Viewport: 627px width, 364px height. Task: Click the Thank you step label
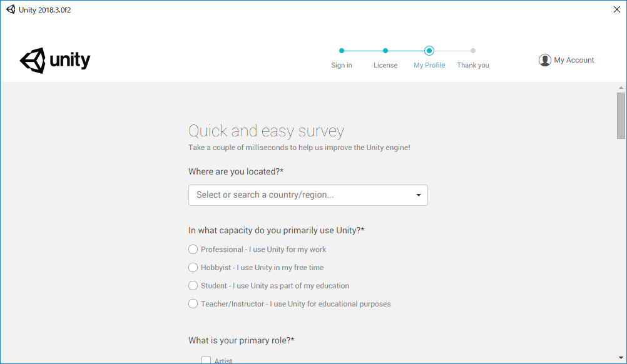click(x=472, y=65)
